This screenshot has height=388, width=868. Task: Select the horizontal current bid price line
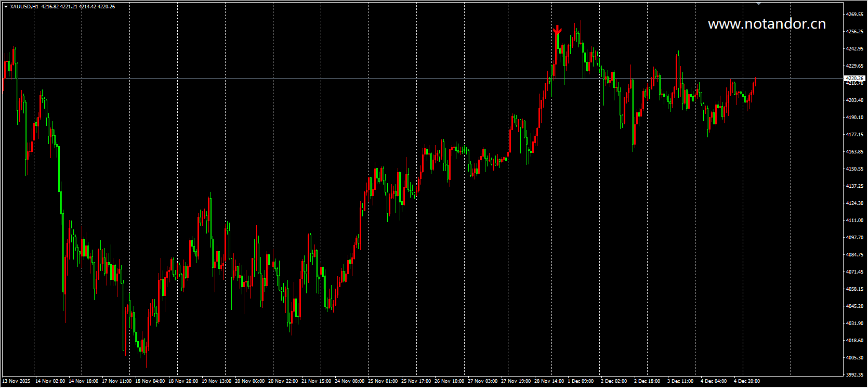coord(422,79)
